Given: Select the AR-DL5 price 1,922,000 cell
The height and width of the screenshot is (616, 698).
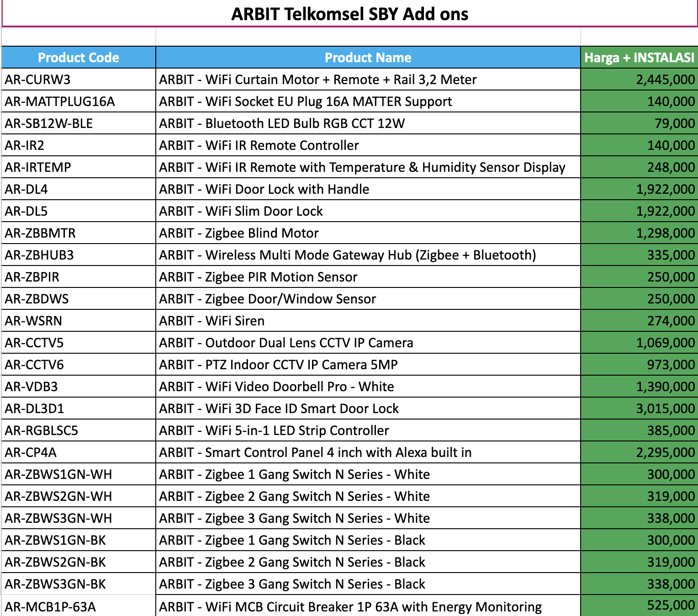Looking at the screenshot, I should coord(639,211).
